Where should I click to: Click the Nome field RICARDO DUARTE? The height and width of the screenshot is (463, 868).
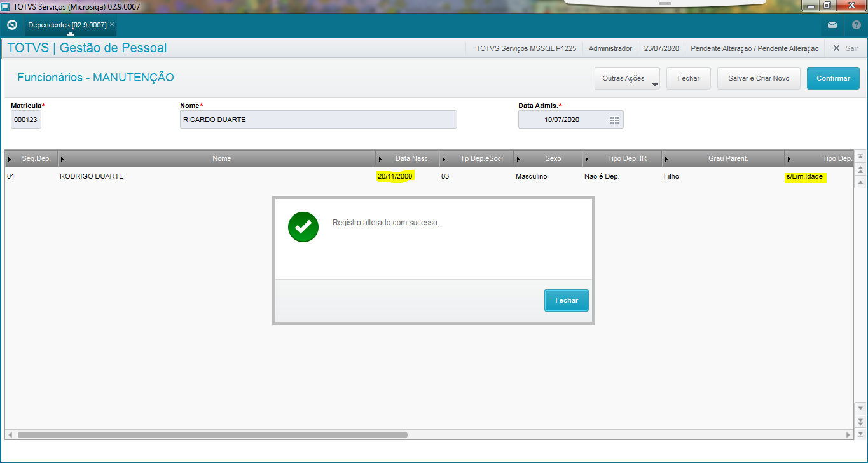click(319, 120)
